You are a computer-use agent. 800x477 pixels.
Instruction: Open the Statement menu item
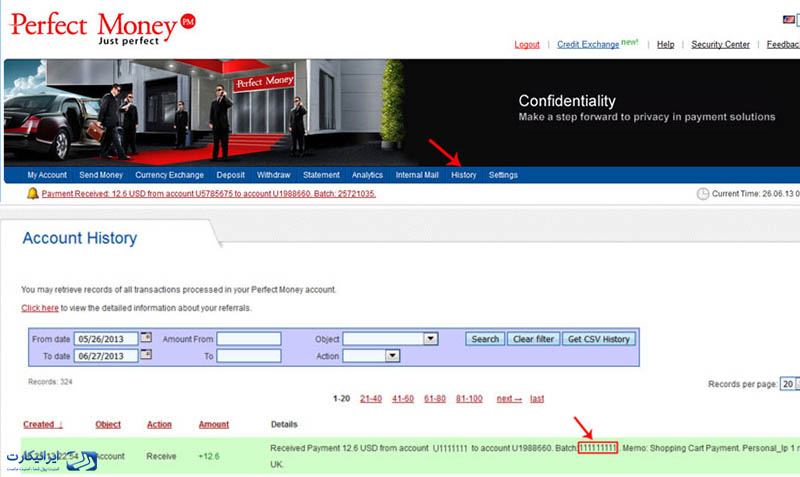click(321, 175)
